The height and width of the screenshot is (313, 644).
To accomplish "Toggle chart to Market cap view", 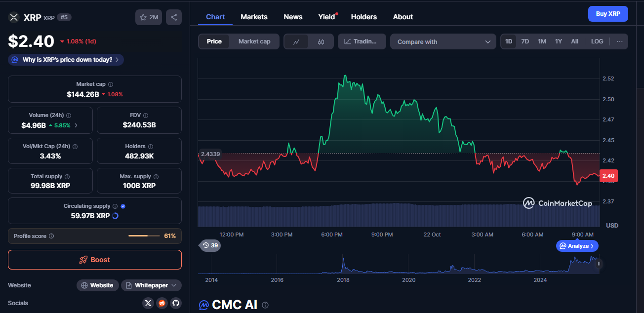I will (x=254, y=41).
